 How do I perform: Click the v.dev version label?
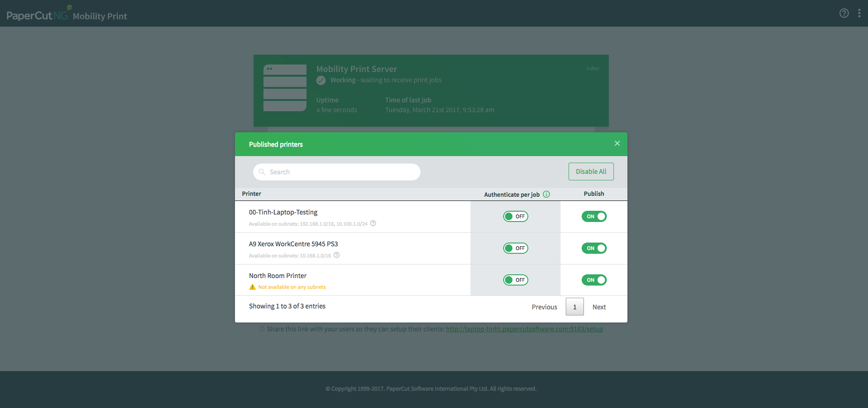pyautogui.click(x=592, y=68)
